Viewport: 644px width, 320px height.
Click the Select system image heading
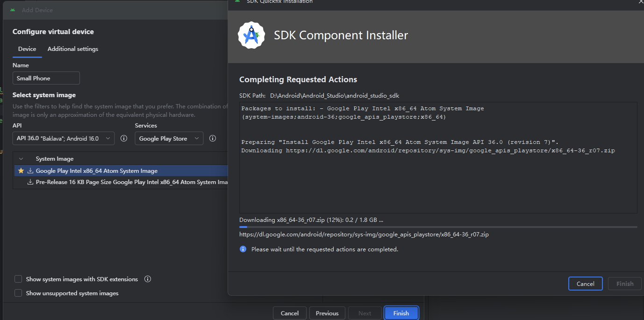[44, 95]
